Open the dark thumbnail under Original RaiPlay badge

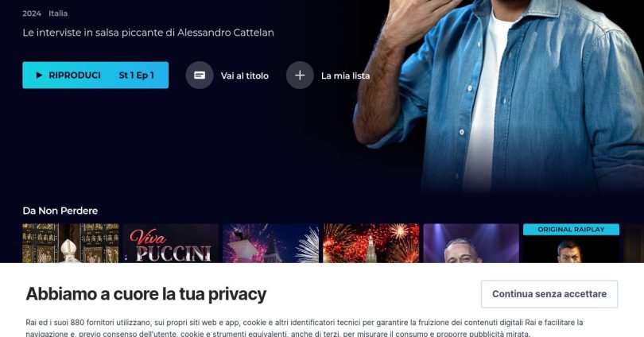pos(572,249)
